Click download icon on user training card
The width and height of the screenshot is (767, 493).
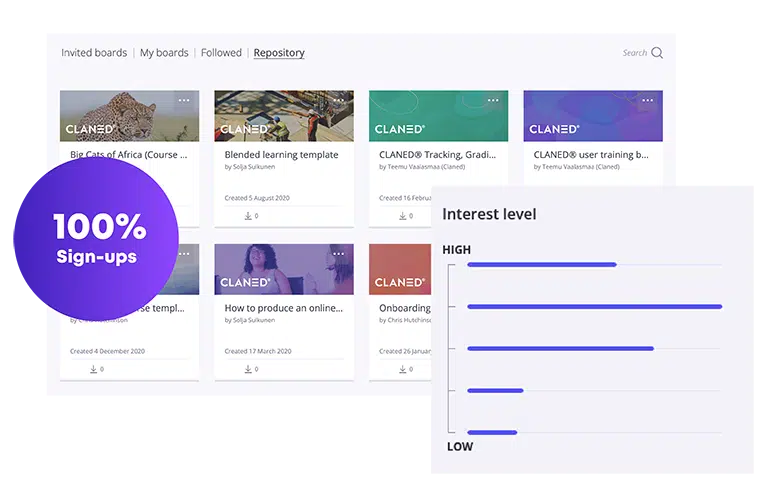pyautogui.click(x=558, y=216)
